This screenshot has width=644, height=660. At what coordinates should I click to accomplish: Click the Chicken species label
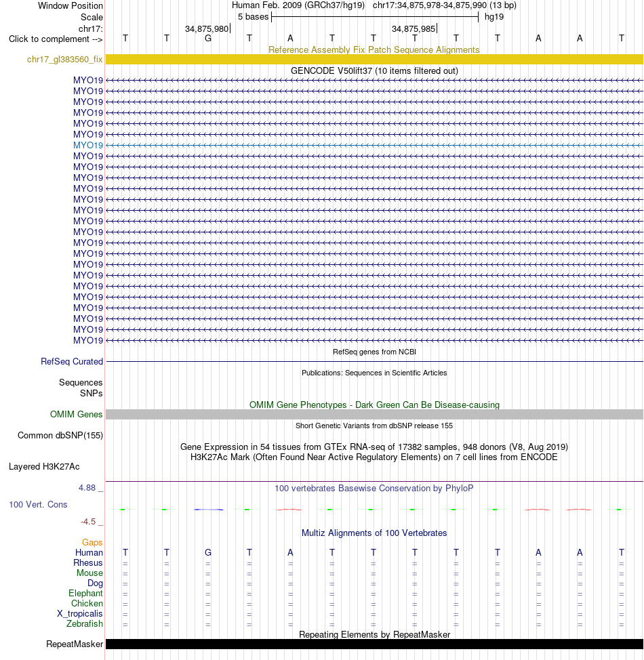87,603
